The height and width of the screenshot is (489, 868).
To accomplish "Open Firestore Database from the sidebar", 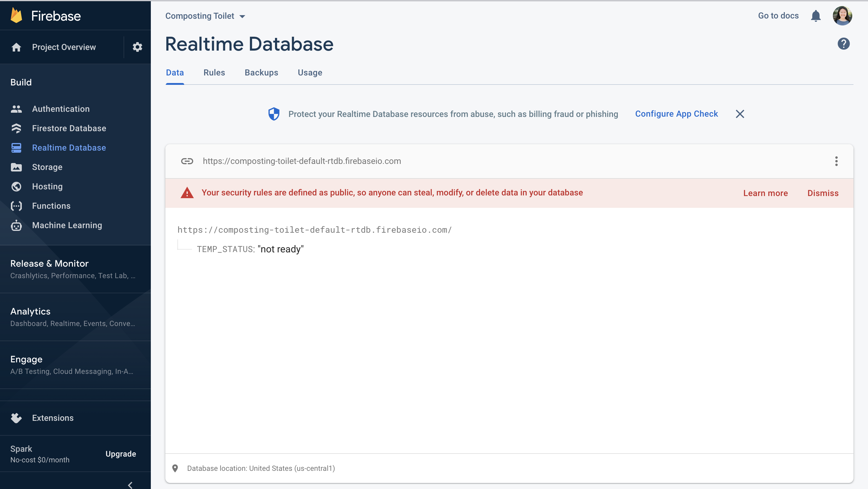I will (69, 128).
